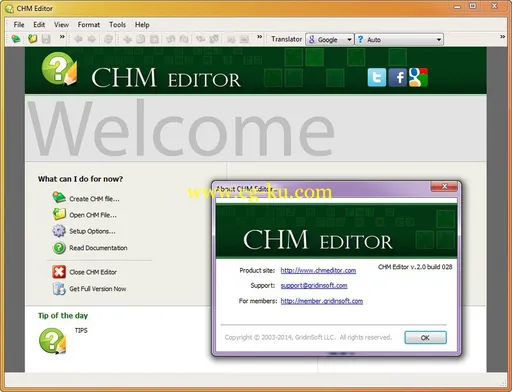Open the File menu
Screen dimensions: 512x392
19,25
